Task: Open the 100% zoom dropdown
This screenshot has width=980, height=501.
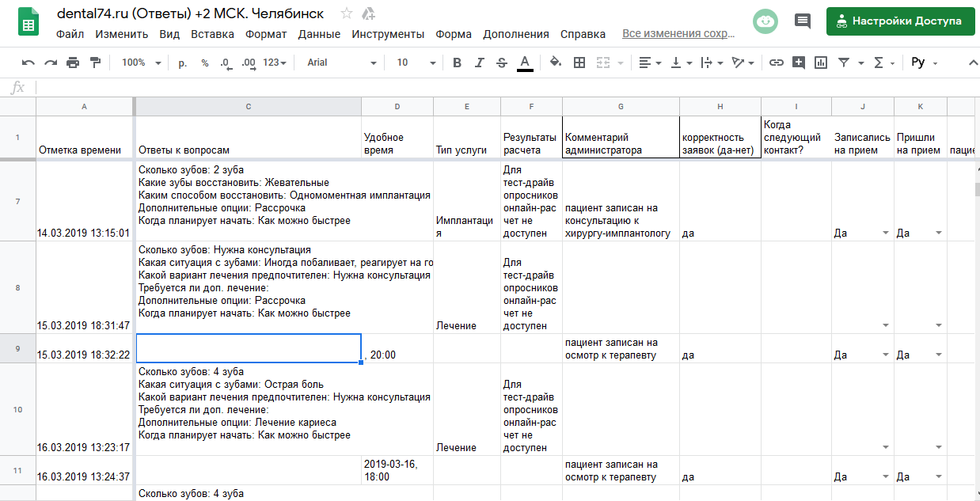Action: 141,63
